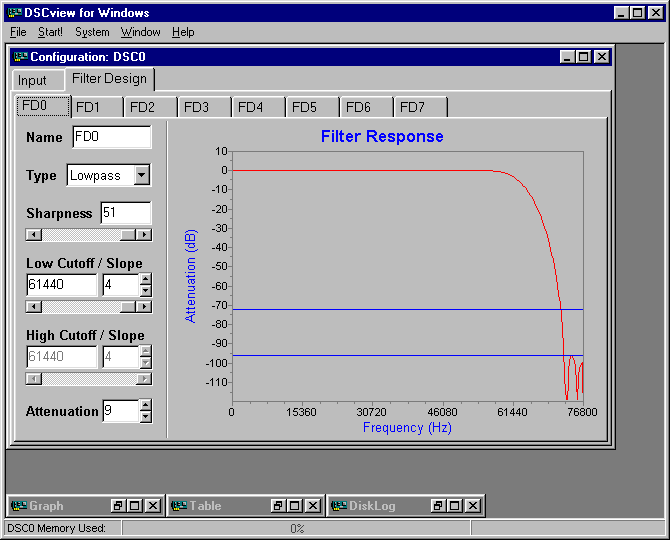Close the minimized Table window
The height and width of the screenshot is (540, 670).
click(x=313, y=506)
